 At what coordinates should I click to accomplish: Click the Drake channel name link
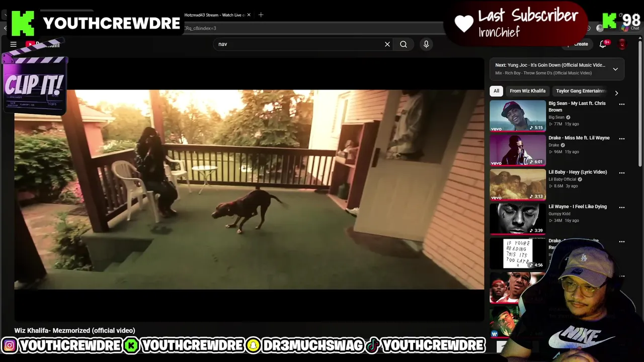pyautogui.click(x=553, y=145)
